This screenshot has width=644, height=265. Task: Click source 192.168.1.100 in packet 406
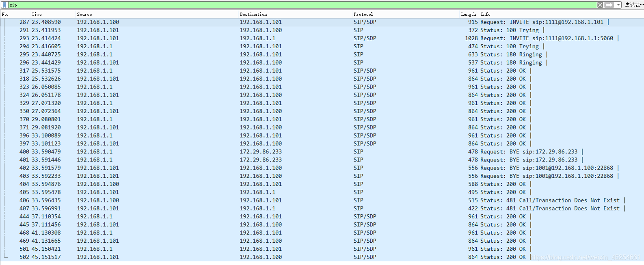pos(98,200)
